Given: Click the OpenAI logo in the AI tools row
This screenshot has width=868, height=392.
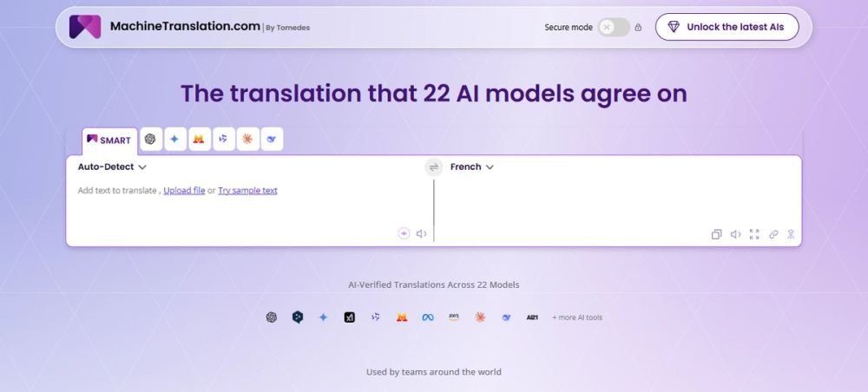Looking at the screenshot, I should (271, 317).
